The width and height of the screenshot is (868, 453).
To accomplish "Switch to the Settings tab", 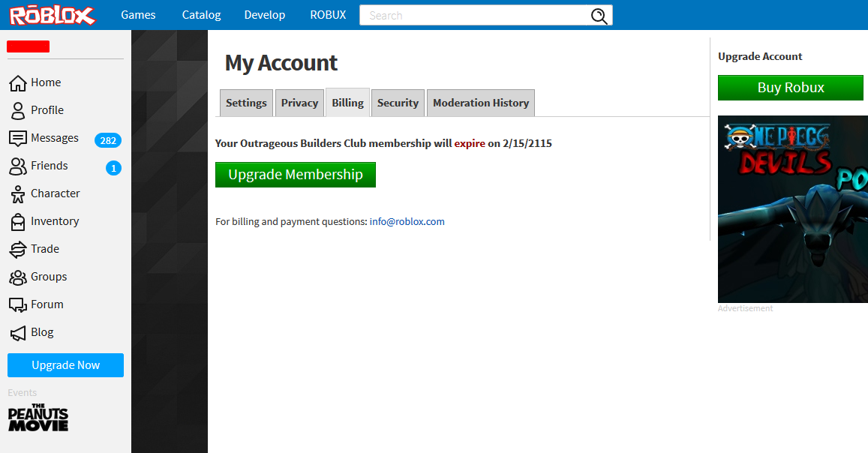I will pos(246,103).
